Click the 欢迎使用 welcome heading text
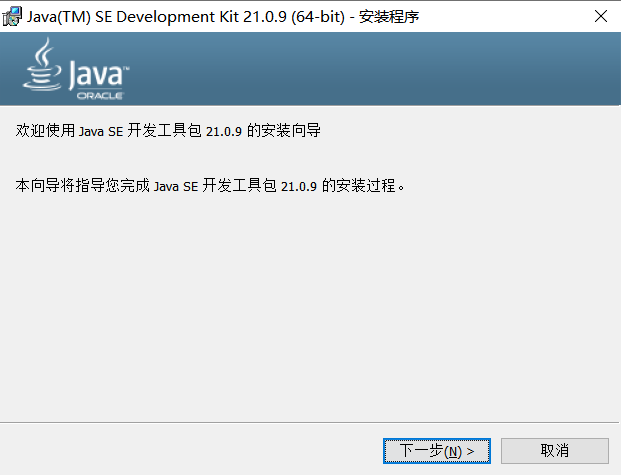The width and height of the screenshot is (621, 475). coord(46,130)
